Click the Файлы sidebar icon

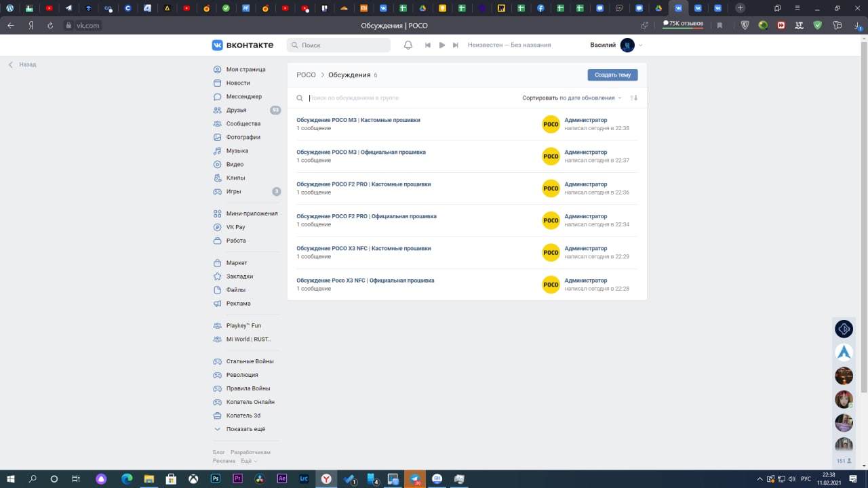point(218,289)
